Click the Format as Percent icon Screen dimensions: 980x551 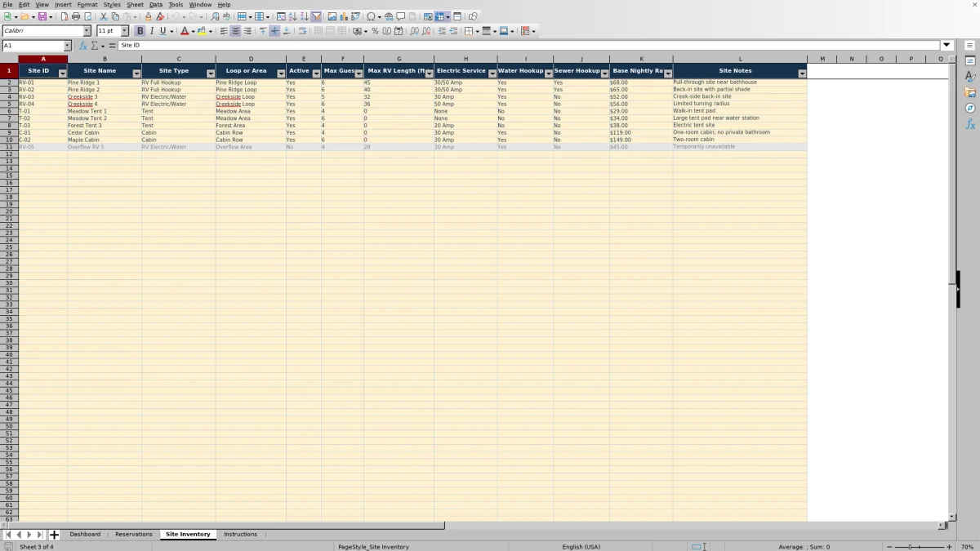coord(375,31)
